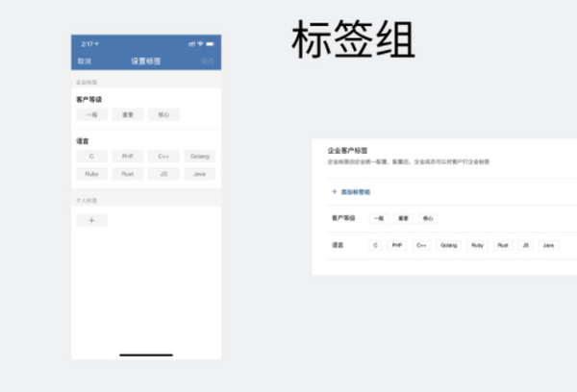Click the battery icon in the phone status bar

click(210, 44)
